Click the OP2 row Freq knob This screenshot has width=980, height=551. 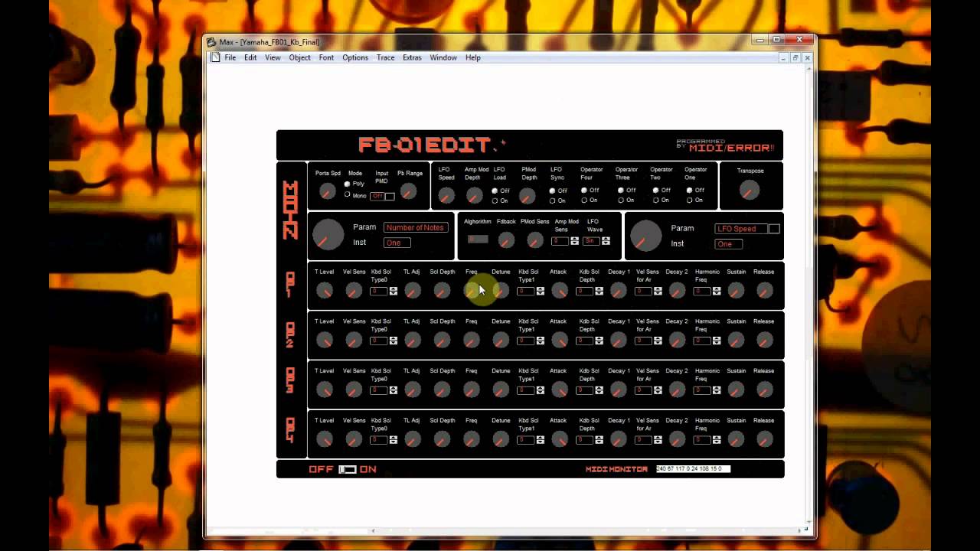point(471,340)
